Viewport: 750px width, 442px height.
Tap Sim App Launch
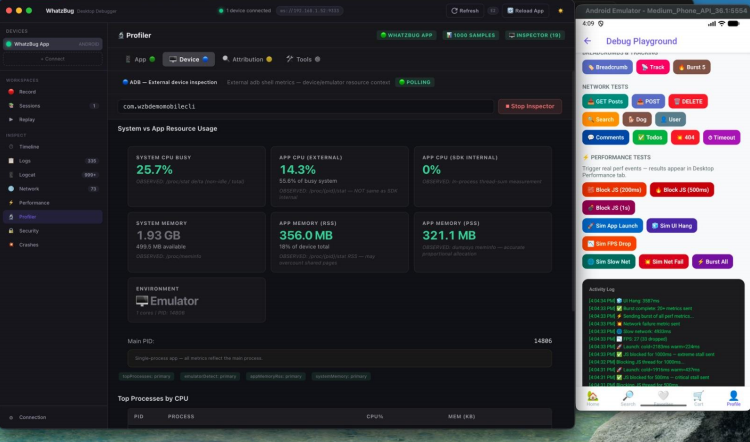pyautogui.click(x=612, y=226)
